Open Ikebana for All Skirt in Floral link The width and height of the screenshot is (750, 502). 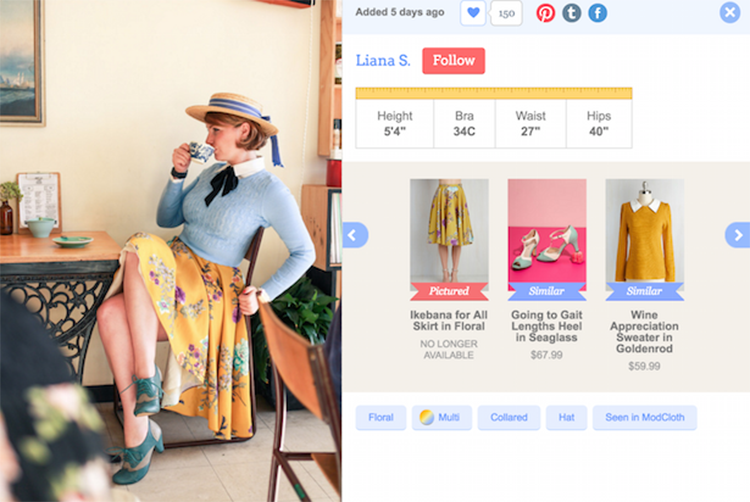pos(449,320)
